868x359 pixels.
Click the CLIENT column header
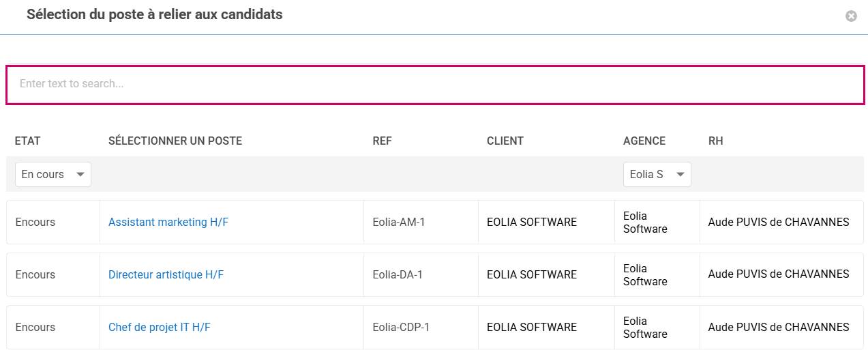click(505, 141)
